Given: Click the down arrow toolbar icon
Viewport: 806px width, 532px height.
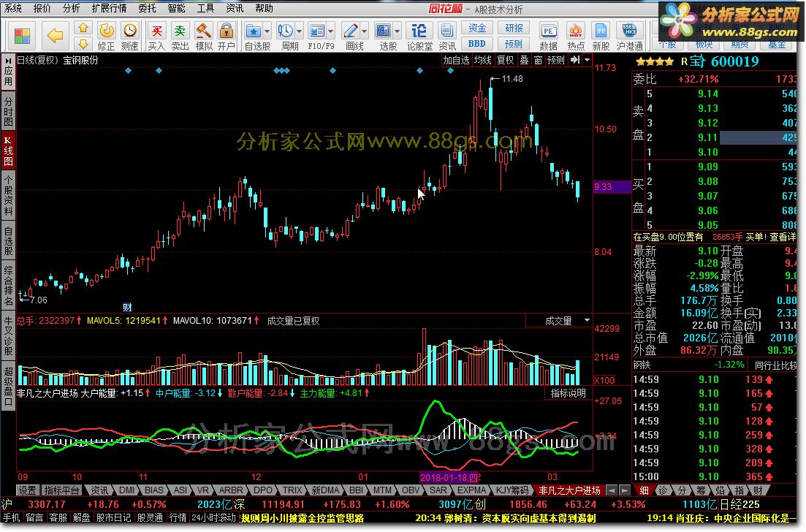Looking at the screenshot, I should coord(83,43).
